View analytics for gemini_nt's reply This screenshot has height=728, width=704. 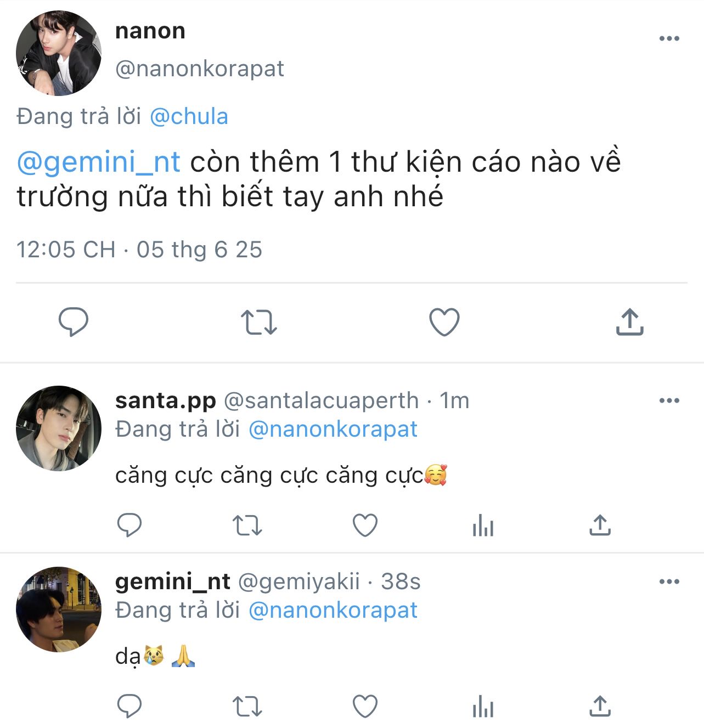click(x=483, y=707)
